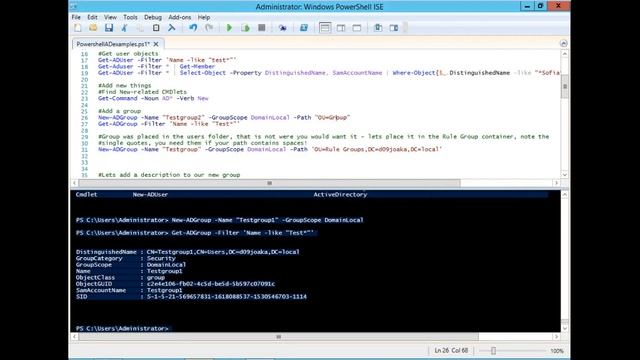Click the SID value in console output
The height and width of the screenshot is (360, 640).
tap(227, 296)
